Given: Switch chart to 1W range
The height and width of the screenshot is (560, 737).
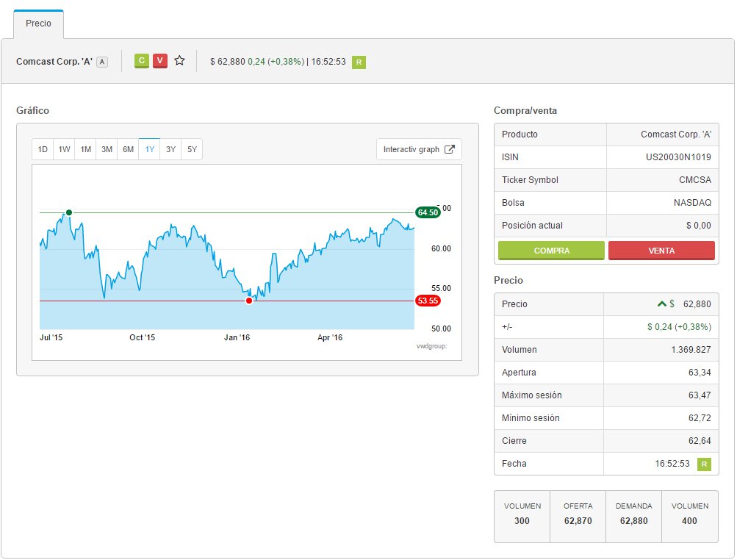Looking at the screenshot, I should (64, 149).
